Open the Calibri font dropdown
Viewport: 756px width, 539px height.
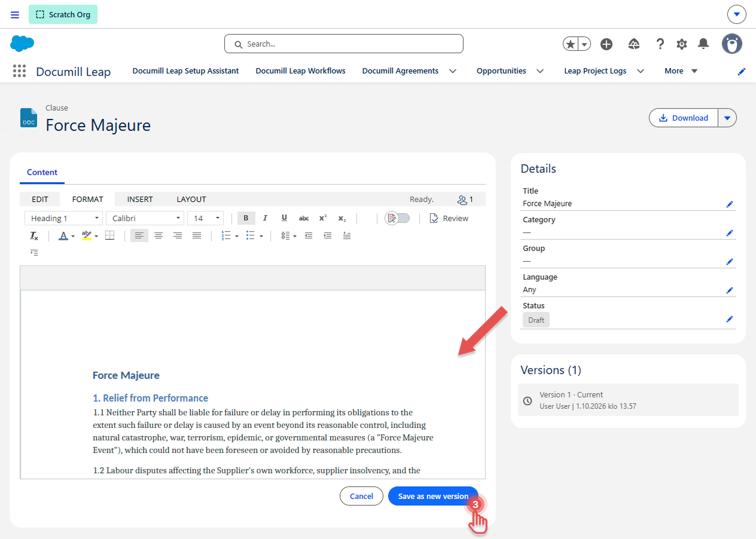[145, 218]
